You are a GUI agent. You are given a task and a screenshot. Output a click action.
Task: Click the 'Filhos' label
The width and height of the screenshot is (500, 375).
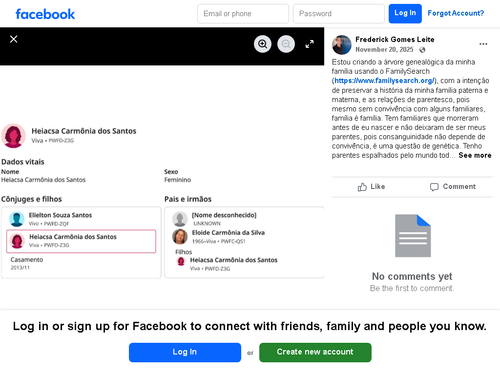pyautogui.click(x=184, y=252)
